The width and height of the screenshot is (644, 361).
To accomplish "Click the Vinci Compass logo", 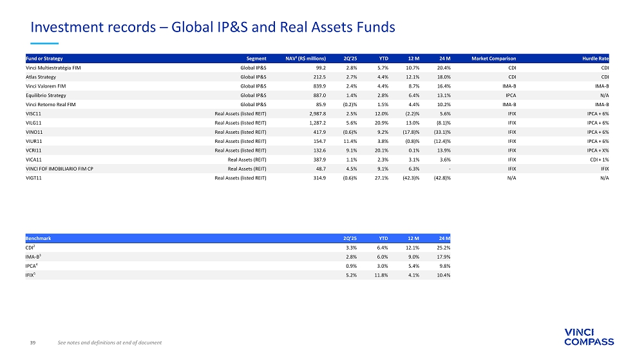I will click(589, 337).
